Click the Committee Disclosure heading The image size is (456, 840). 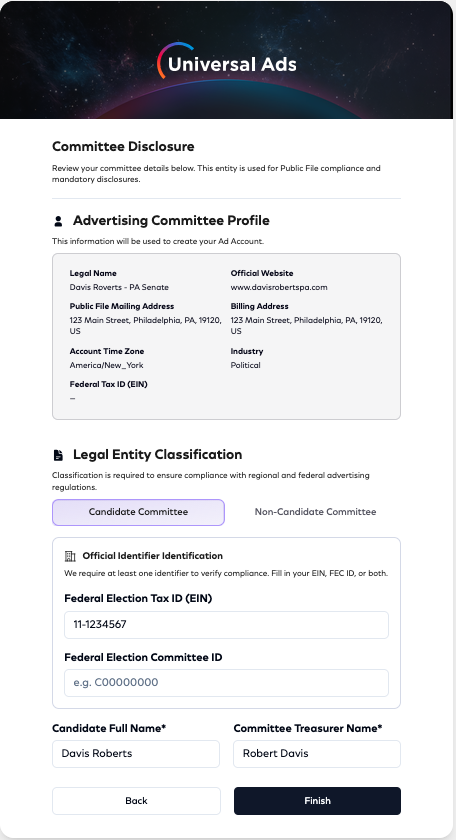tap(123, 147)
